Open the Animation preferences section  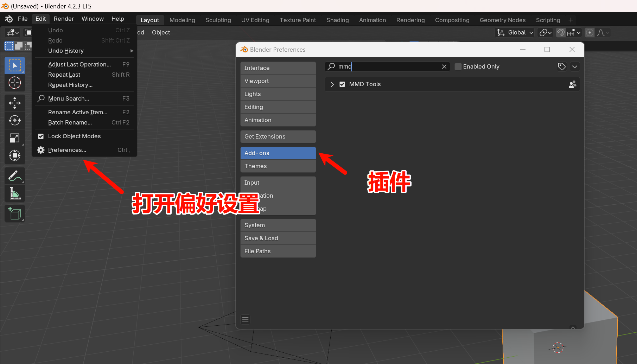tap(278, 120)
